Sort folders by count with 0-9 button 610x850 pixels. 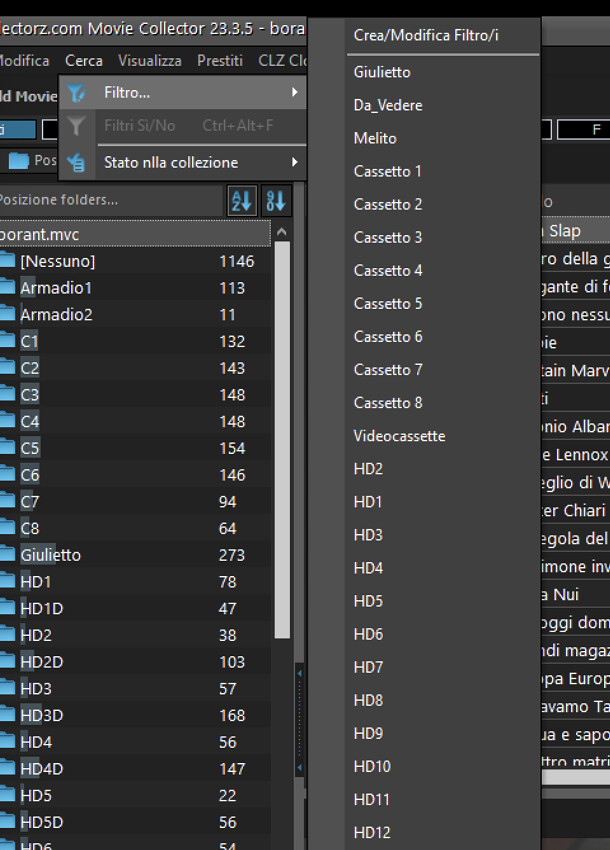click(276, 200)
